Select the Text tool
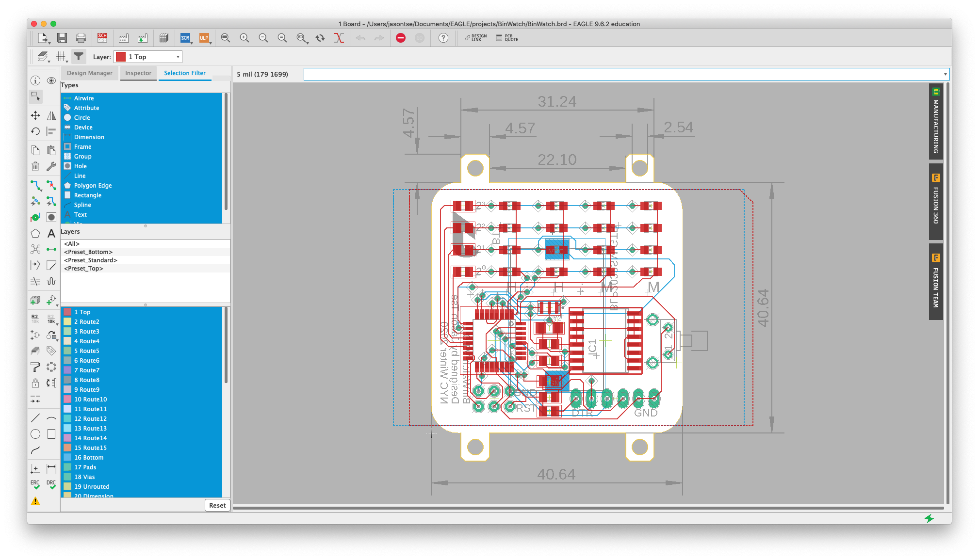The width and height of the screenshot is (979, 560). pos(51,233)
